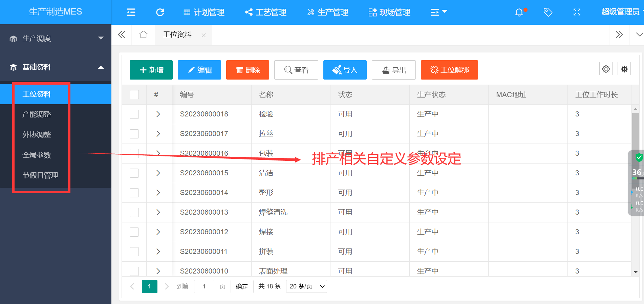Open the 20 条/页 page size dropdown

click(x=306, y=286)
